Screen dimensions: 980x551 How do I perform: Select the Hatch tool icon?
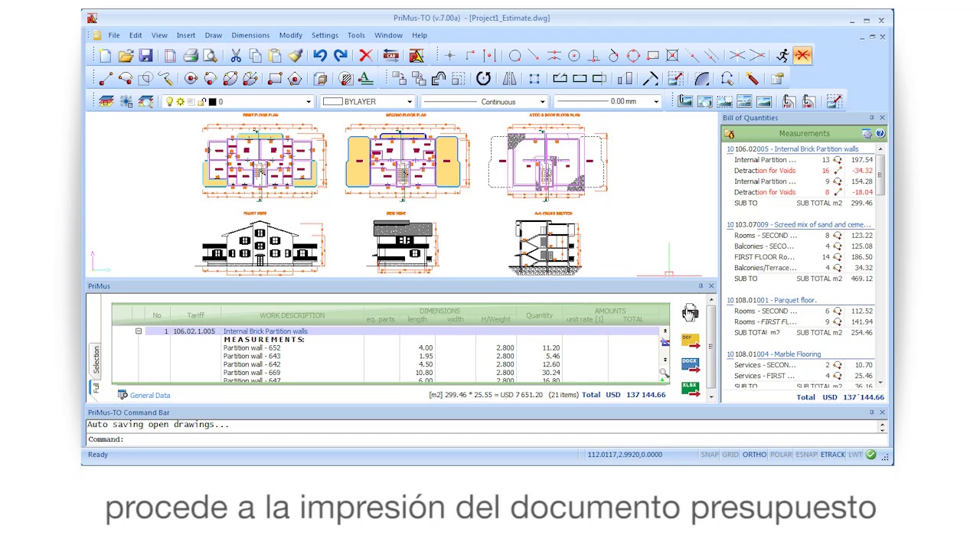[x=345, y=78]
